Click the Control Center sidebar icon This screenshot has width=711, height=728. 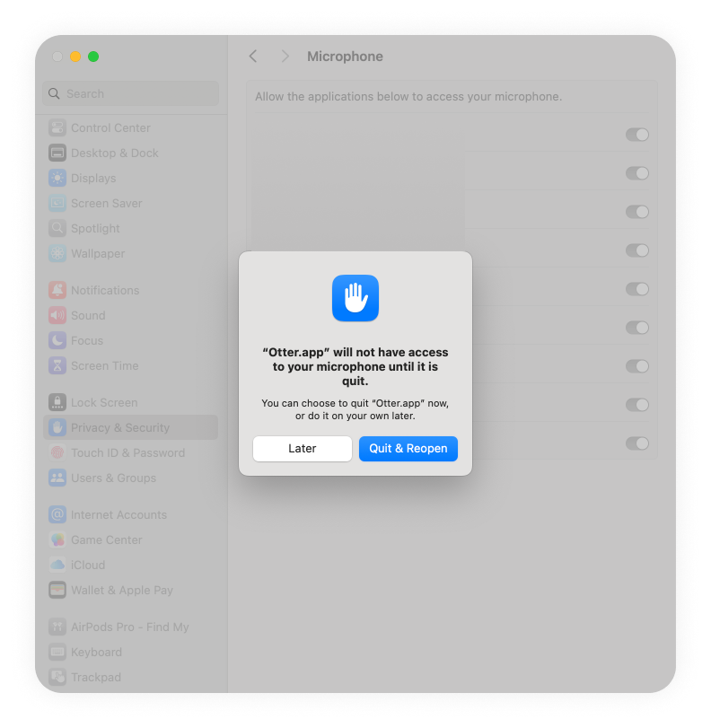coord(57,127)
